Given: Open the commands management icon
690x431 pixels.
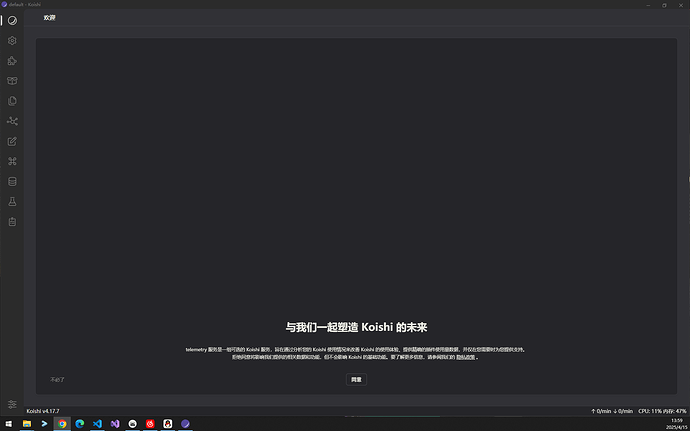Looking at the screenshot, I should coord(12,162).
